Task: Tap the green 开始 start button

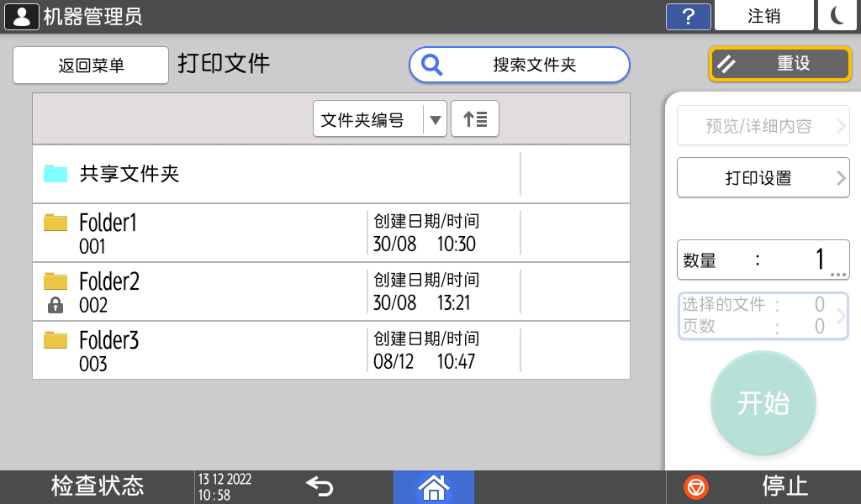Action: (763, 403)
